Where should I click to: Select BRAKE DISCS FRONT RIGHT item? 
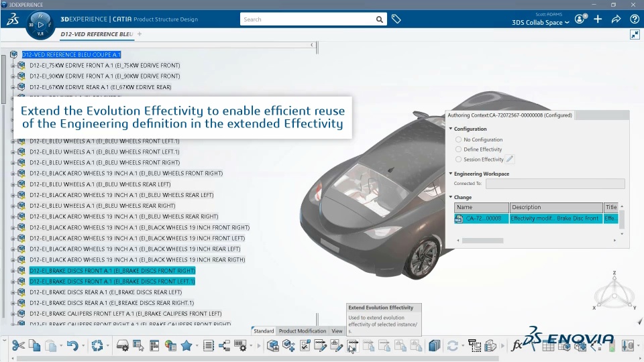112,270
